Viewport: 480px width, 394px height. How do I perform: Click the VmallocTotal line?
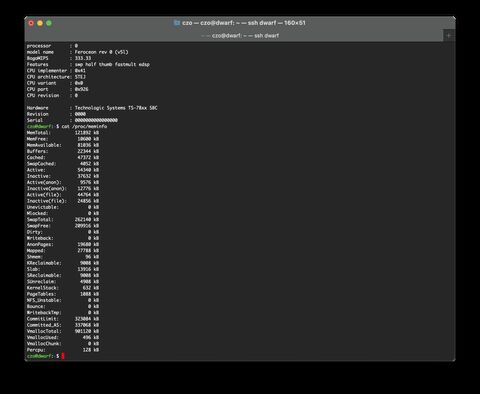63,331
